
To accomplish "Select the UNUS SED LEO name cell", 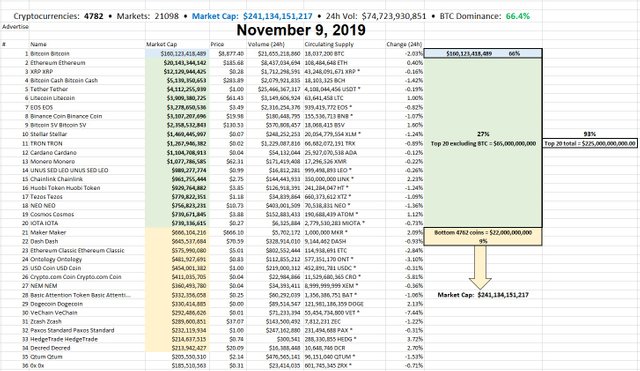I will 69,170.
